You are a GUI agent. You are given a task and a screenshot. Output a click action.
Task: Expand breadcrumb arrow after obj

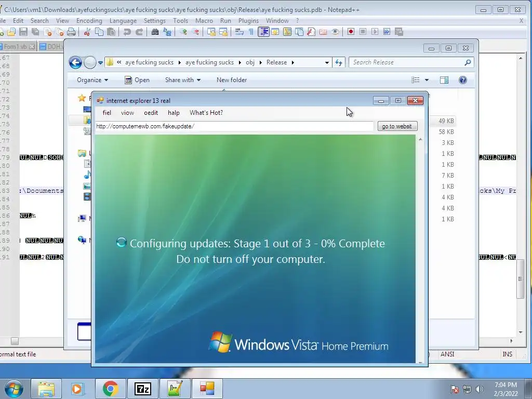coord(261,62)
